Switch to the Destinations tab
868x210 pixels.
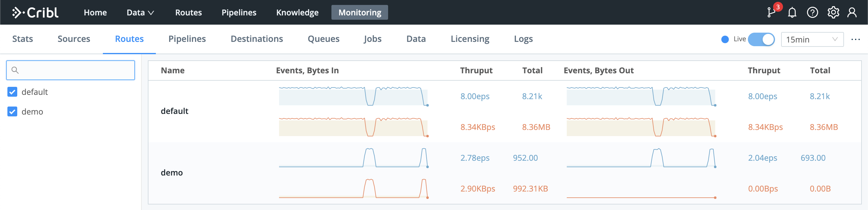pos(257,39)
